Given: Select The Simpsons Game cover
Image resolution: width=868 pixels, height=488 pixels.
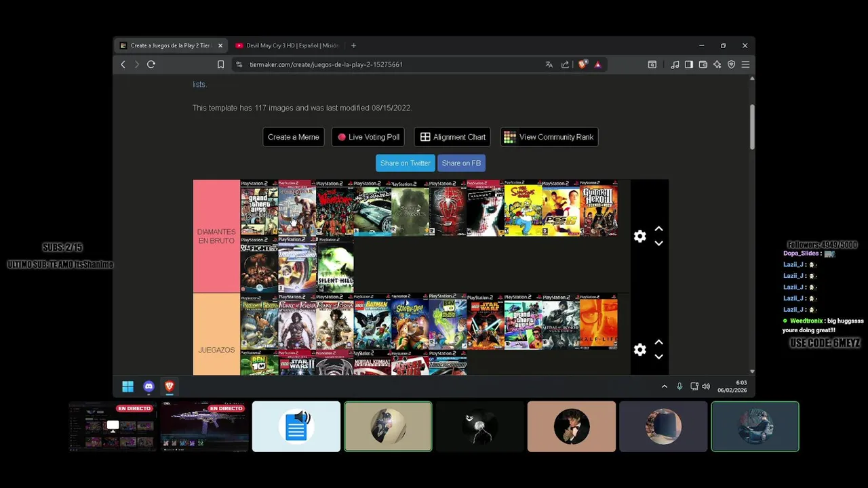Looking at the screenshot, I should (523, 208).
